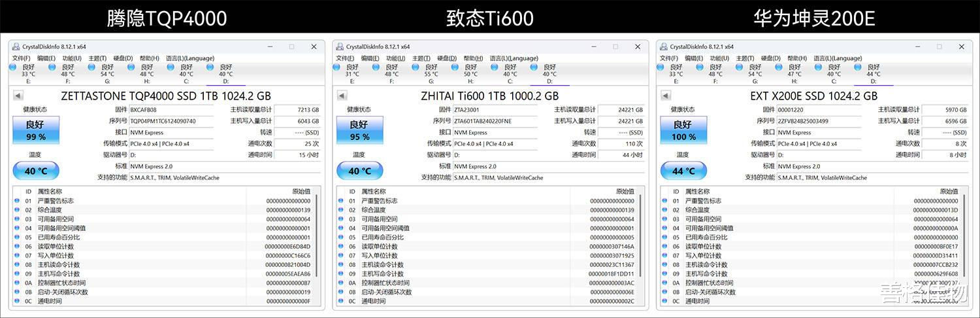Select the 31 °C E: drive in Ti600 window
The height and width of the screenshot is (318, 980).
coord(351,74)
